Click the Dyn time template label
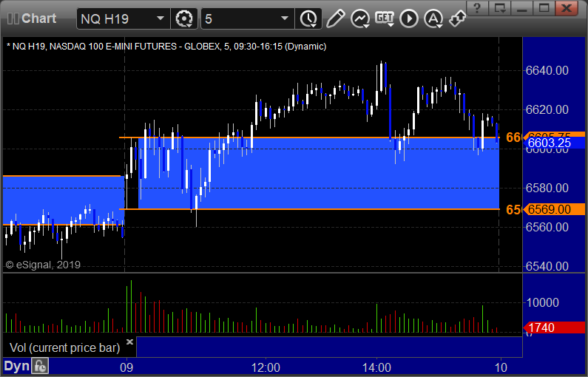Viewport: 588px width, 377px height. click(16, 366)
